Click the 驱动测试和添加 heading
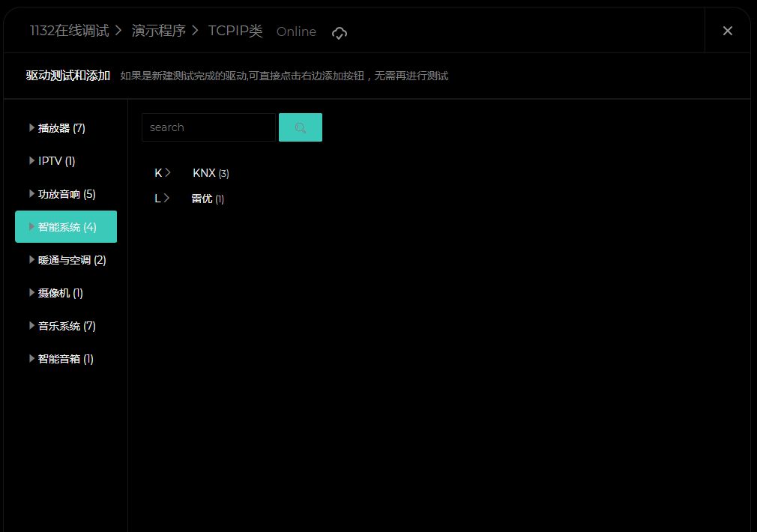The height and width of the screenshot is (532, 757). coord(68,76)
